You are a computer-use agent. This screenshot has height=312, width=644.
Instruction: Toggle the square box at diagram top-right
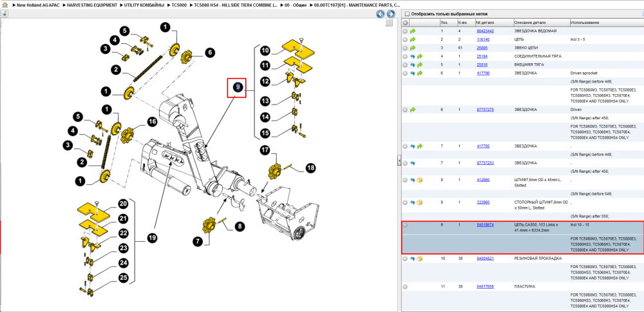pyautogui.click(x=390, y=23)
